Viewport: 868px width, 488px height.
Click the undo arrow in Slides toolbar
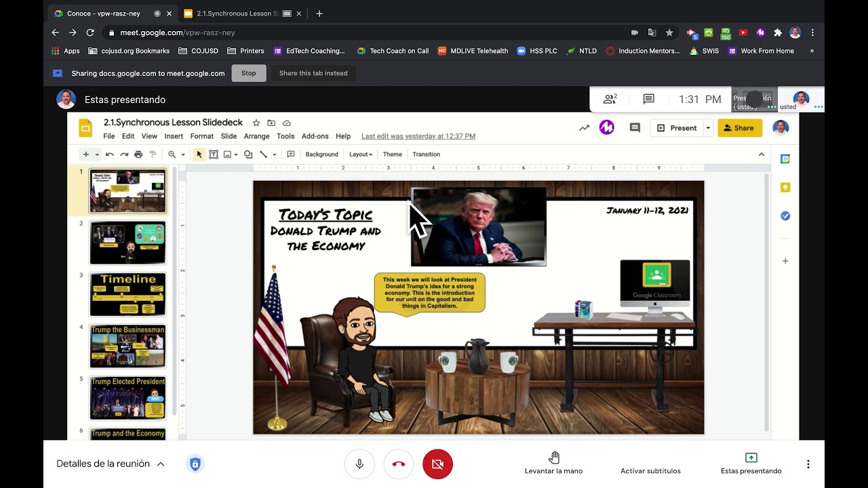[x=110, y=155]
